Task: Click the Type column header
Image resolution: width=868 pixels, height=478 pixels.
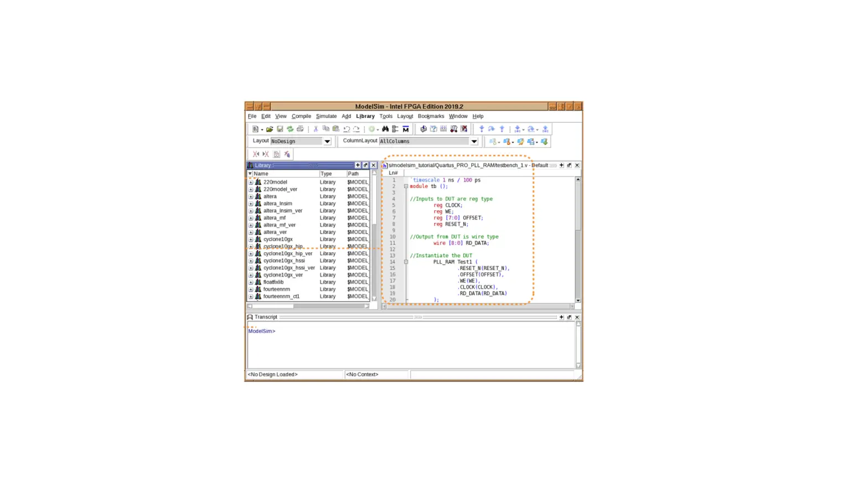Action: click(332, 174)
